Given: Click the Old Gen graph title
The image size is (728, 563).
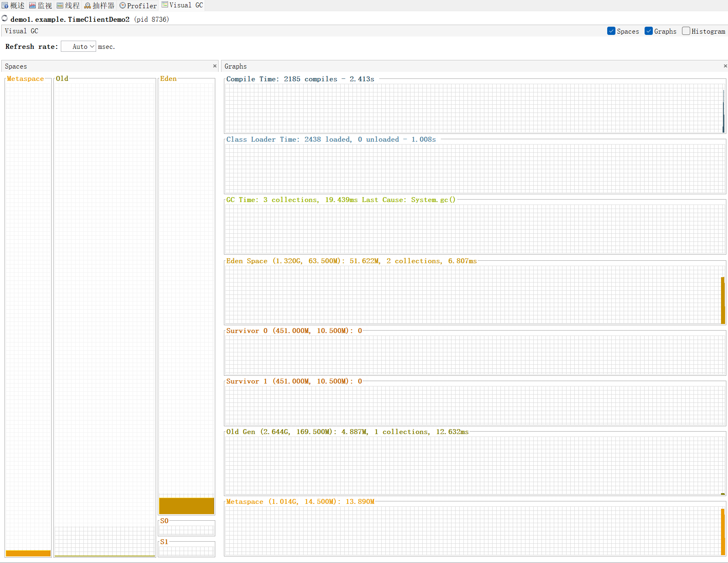Looking at the screenshot, I should [347, 432].
